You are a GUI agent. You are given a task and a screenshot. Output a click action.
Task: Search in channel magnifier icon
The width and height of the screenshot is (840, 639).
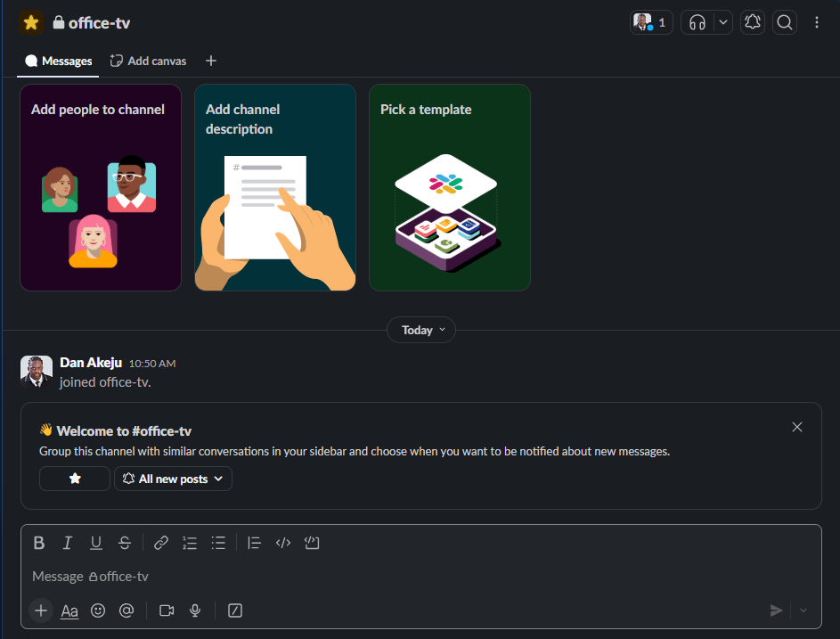[x=784, y=22]
